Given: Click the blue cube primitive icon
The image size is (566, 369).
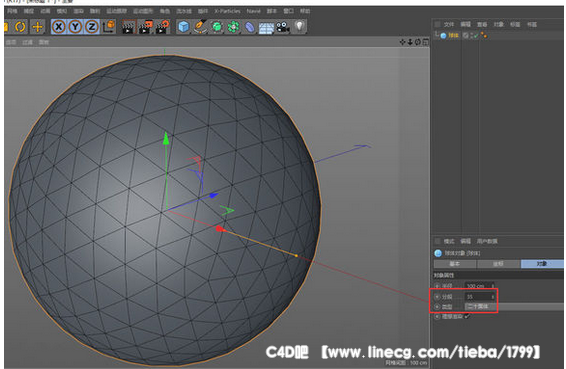Looking at the screenshot, I should pyautogui.click(x=183, y=27).
